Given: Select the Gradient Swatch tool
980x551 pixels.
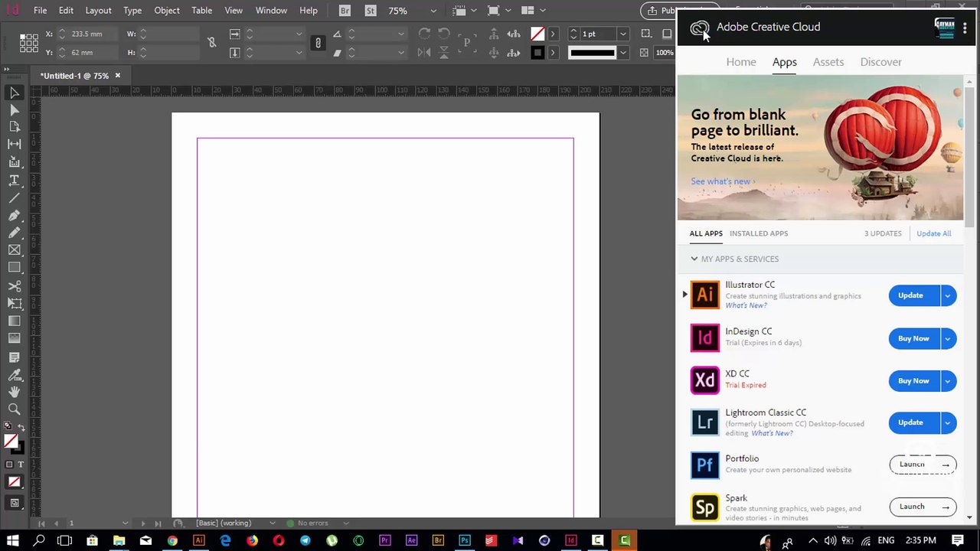Looking at the screenshot, I should point(15,321).
